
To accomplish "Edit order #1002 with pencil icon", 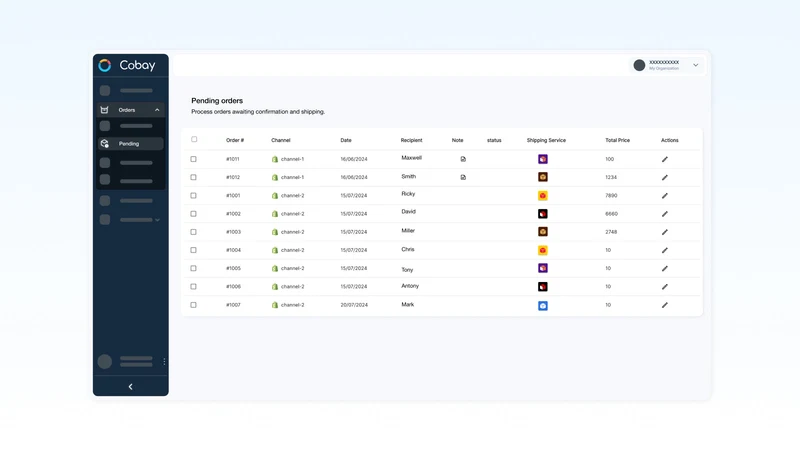I will tap(665, 214).
